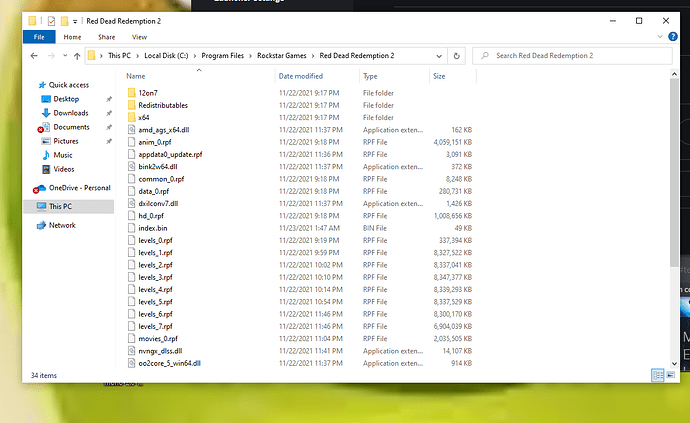Select the hd_0.rpf file icon
This screenshot has width=690, height=423.
pos(132,216)
